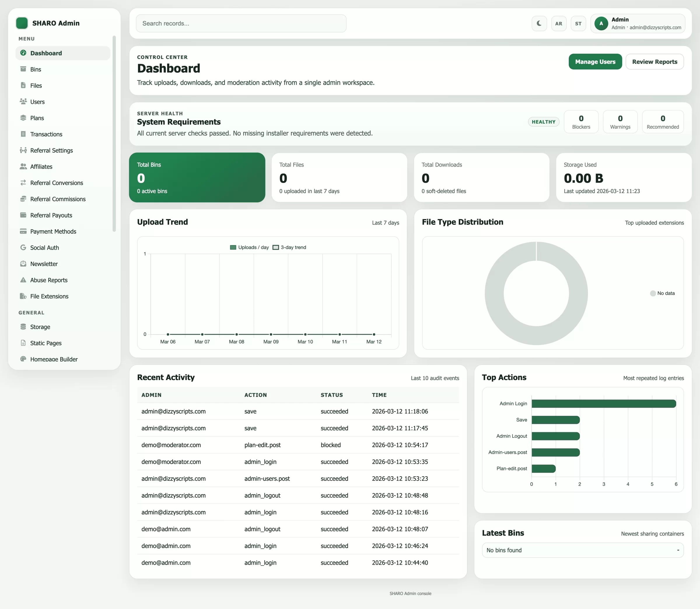This screenshot has height=609, width=700.
Task: Click the 2026-03-12 11:18:06 time cell
Action: 400,411
